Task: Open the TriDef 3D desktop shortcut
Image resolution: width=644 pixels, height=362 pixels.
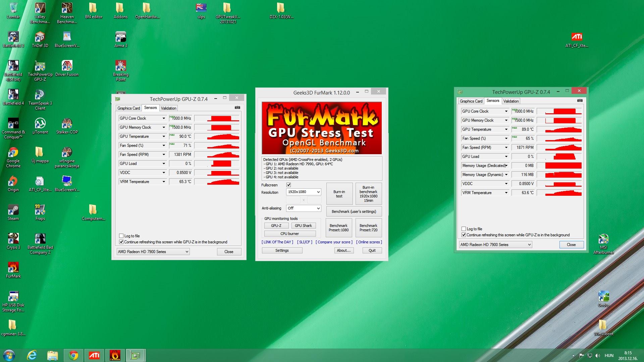Action: point(40,39)
